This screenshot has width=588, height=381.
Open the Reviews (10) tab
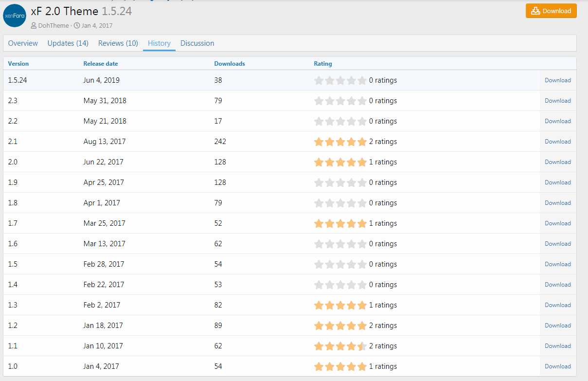point(118,43)
